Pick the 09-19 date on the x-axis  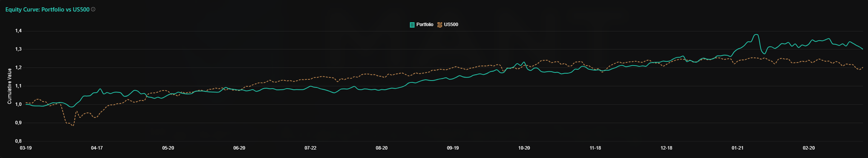pyautogui.click(x=453, y=148)
